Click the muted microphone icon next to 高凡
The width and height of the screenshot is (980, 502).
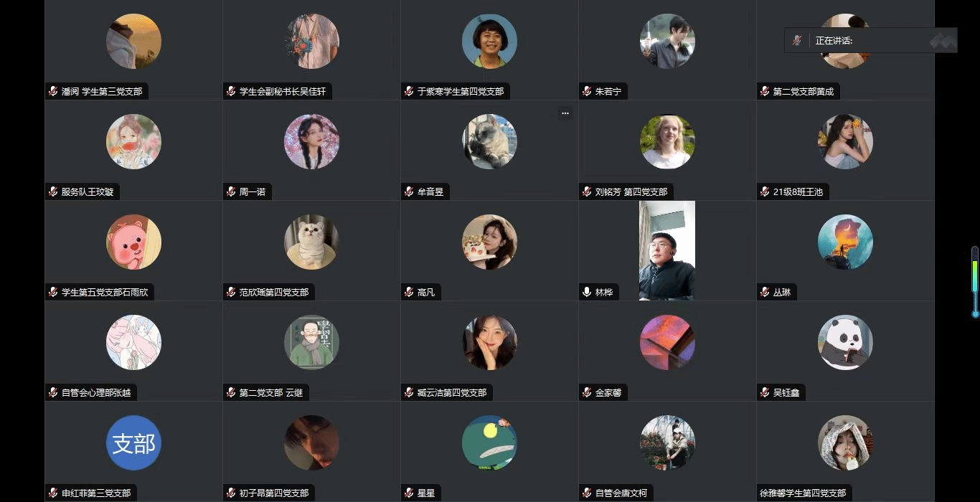tap(409, 293)
